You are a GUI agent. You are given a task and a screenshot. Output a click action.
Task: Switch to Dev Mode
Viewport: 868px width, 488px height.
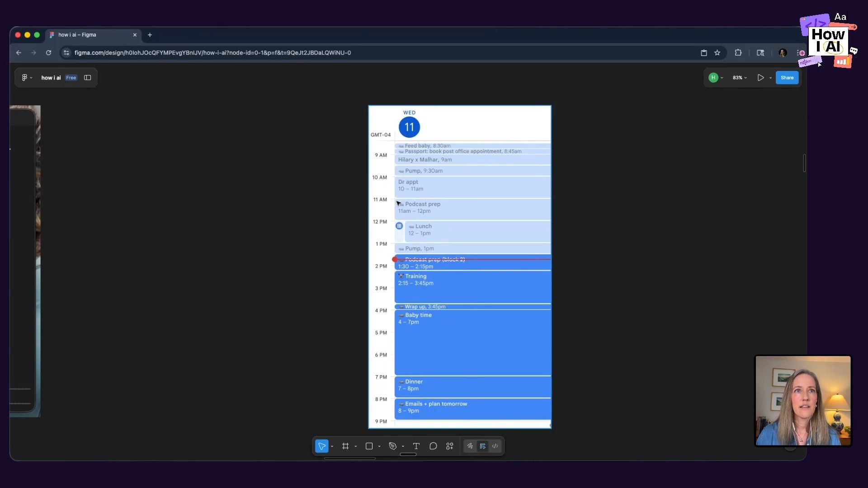(495, 446)
